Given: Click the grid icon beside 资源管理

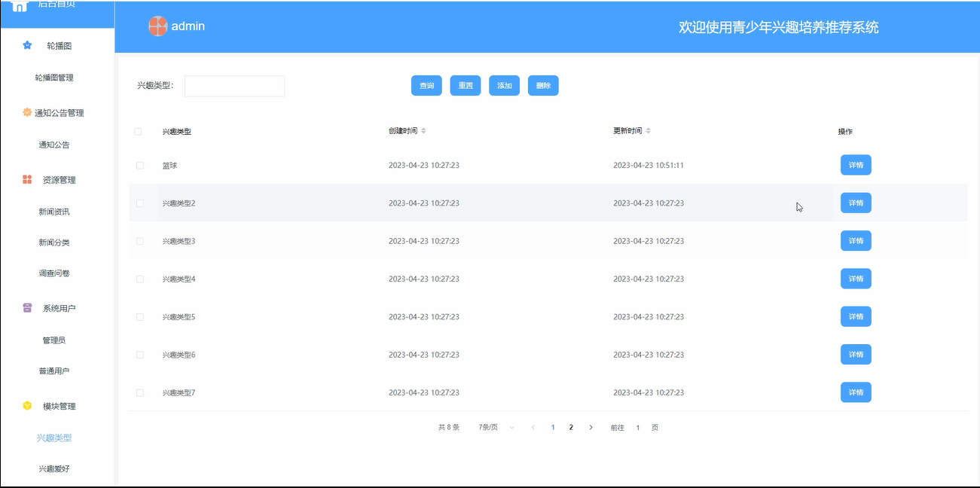Looking at the screenshot, I should 27,179.
